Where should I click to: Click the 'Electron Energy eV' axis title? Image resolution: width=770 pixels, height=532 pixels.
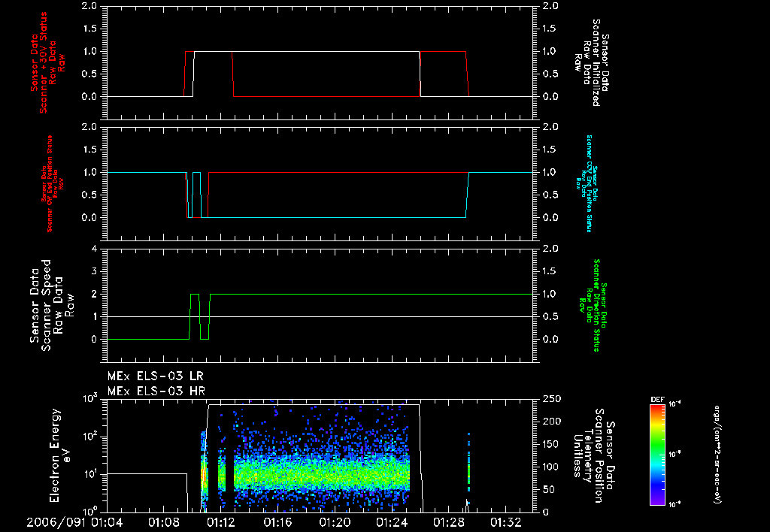click(x=60, y=455)
